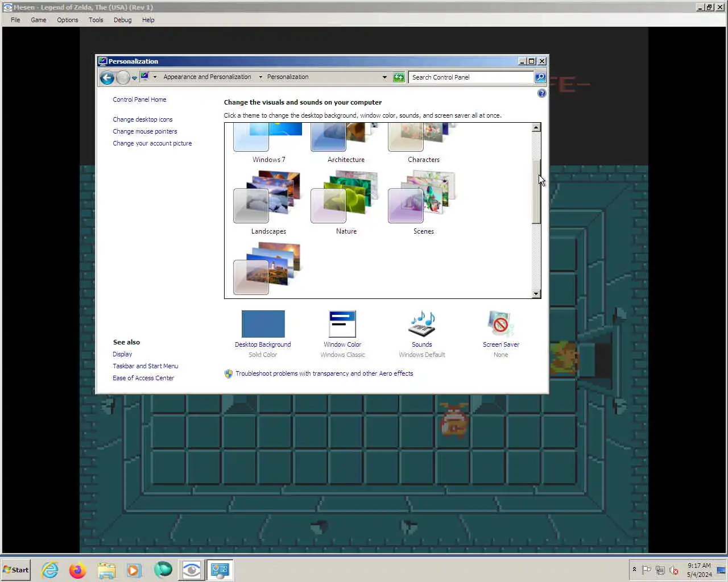Open the Display link
728x582 pixels.
click(122, 354)
